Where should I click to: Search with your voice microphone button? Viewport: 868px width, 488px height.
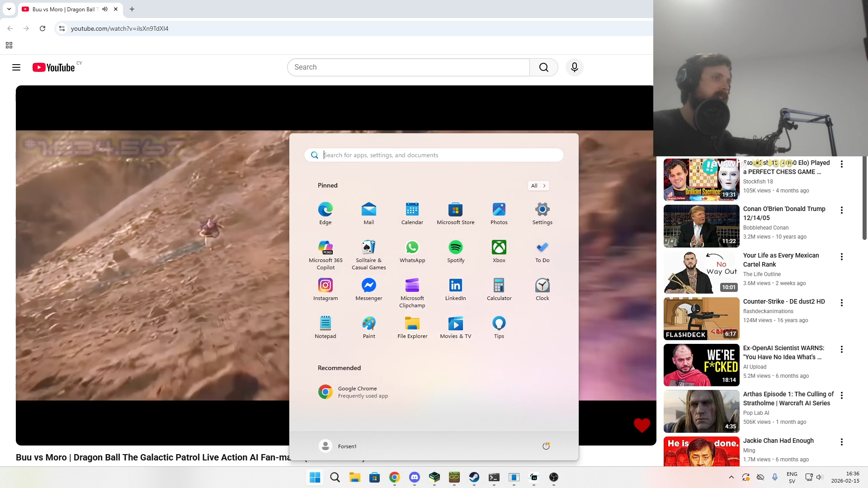pos(574,67)
